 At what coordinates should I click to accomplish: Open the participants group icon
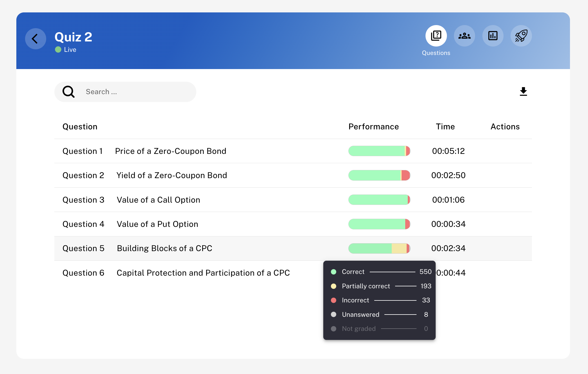tap(464, 36)
